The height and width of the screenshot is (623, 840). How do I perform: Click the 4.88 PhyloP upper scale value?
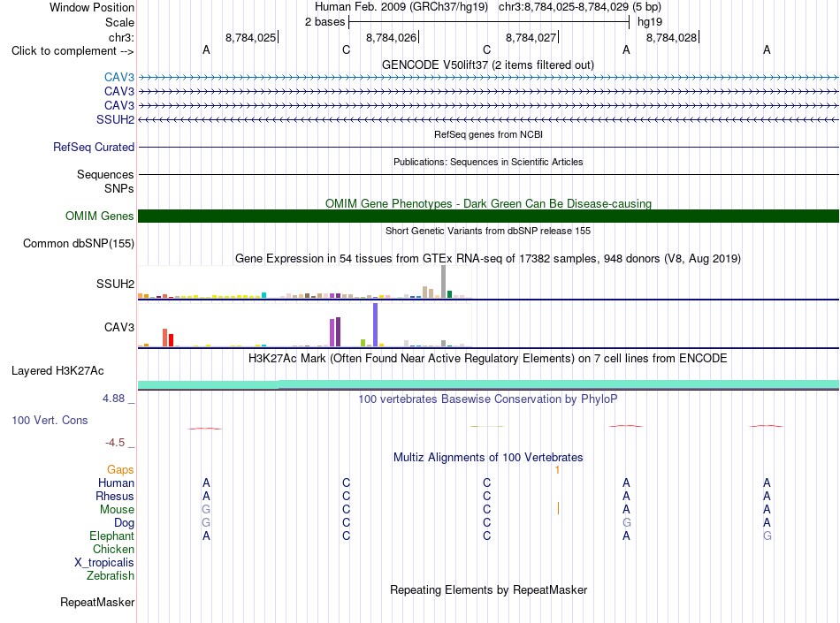pyautogui.click(x=113, y=399)
